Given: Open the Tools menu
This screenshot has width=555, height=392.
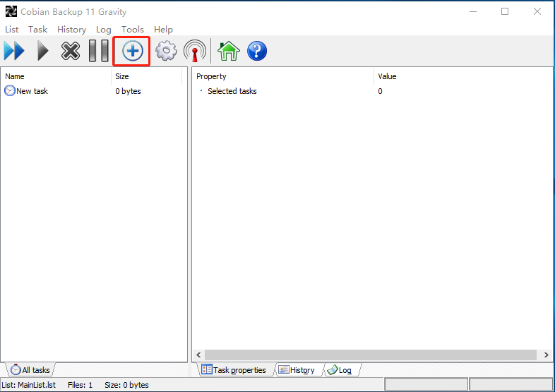Looking at the screenshot, I should point(132,29).
